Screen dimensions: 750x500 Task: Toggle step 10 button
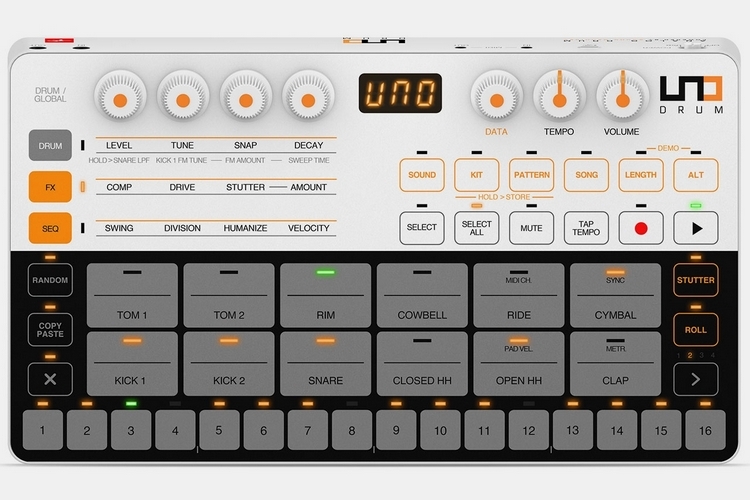(x=440, y=430)
